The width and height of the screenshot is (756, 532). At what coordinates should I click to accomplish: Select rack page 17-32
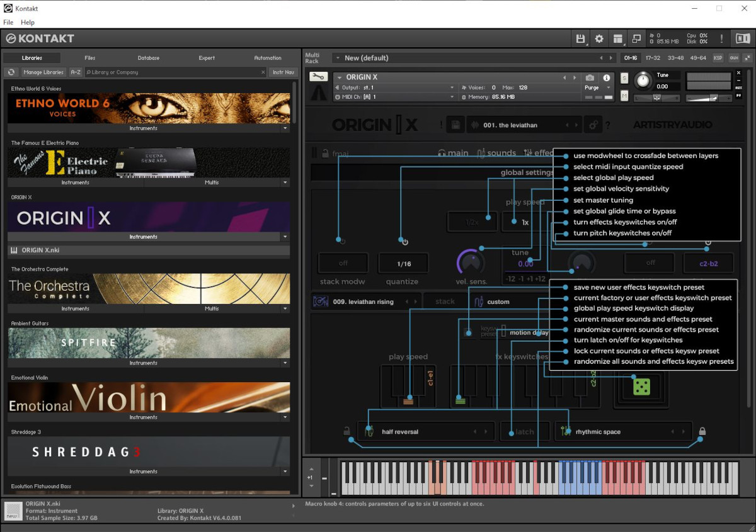point(653,58)
